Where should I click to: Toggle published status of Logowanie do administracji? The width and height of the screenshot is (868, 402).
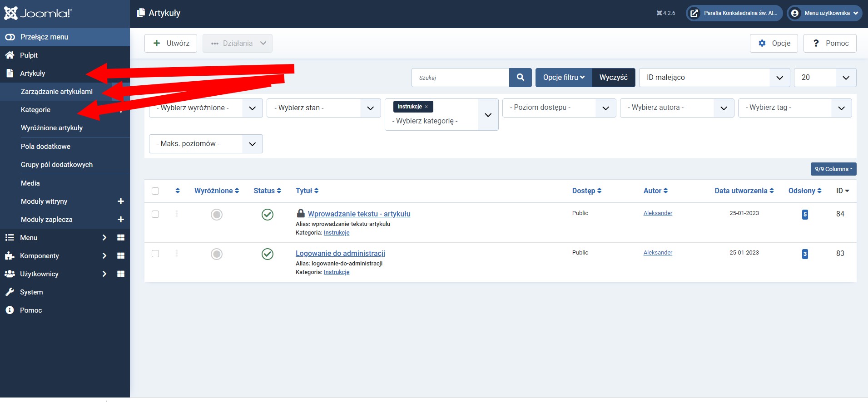[268, 254]
